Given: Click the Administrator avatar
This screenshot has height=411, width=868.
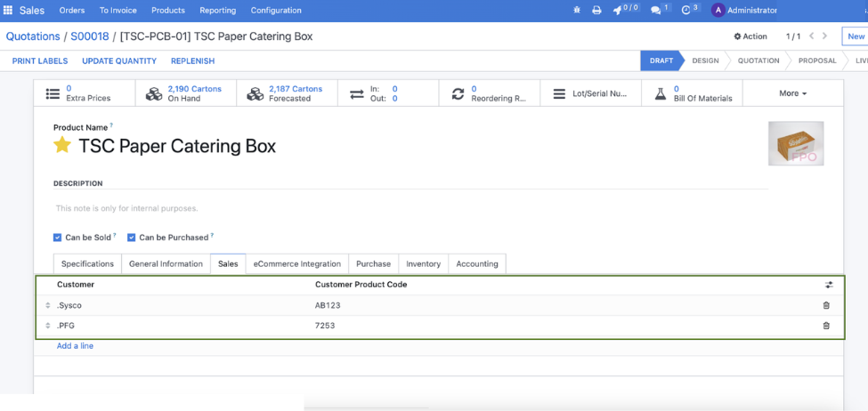Looking at the screenshot, I should coord(718,11).
